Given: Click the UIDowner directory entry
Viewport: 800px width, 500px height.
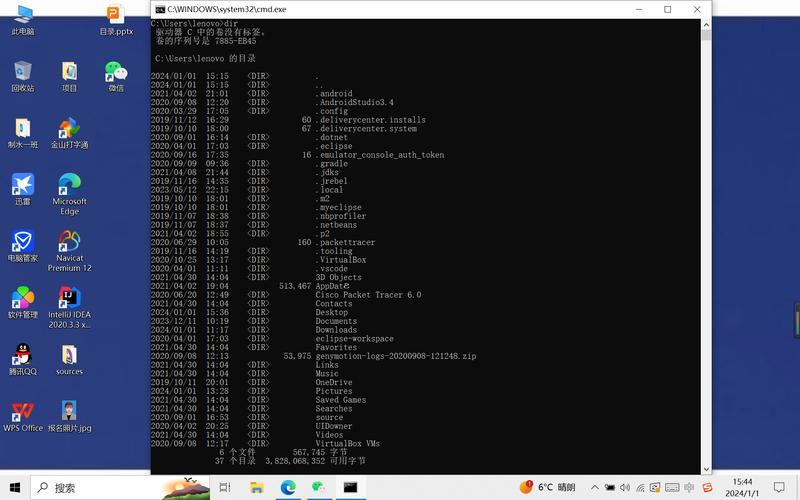Looking at the screenshot, I should tap(334, 426).
